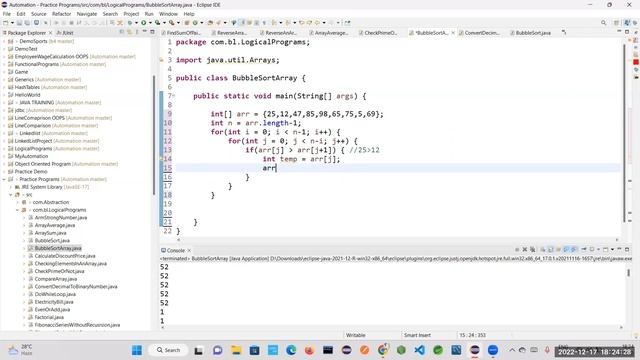Image resolution: width=640 pixels, height=360 pixels.
Task: Select BubbleSortArray.java in Package Explorer
Action: pyautogui.click(x=58, y=248)
